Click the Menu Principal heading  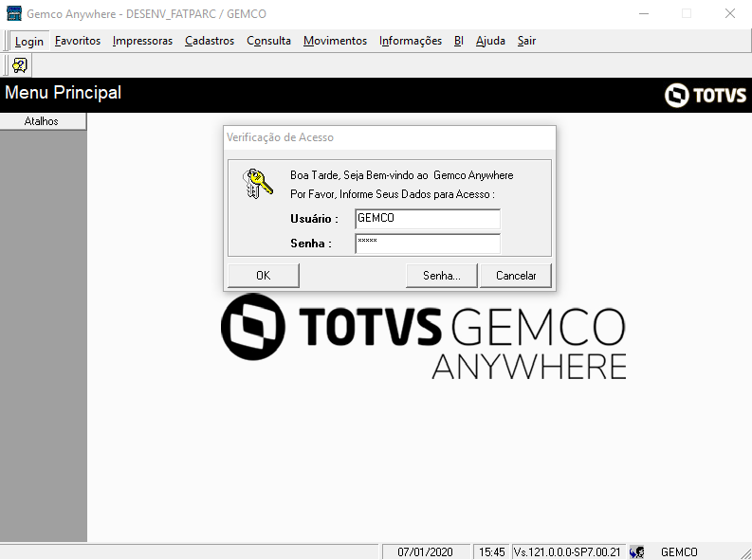63,93
